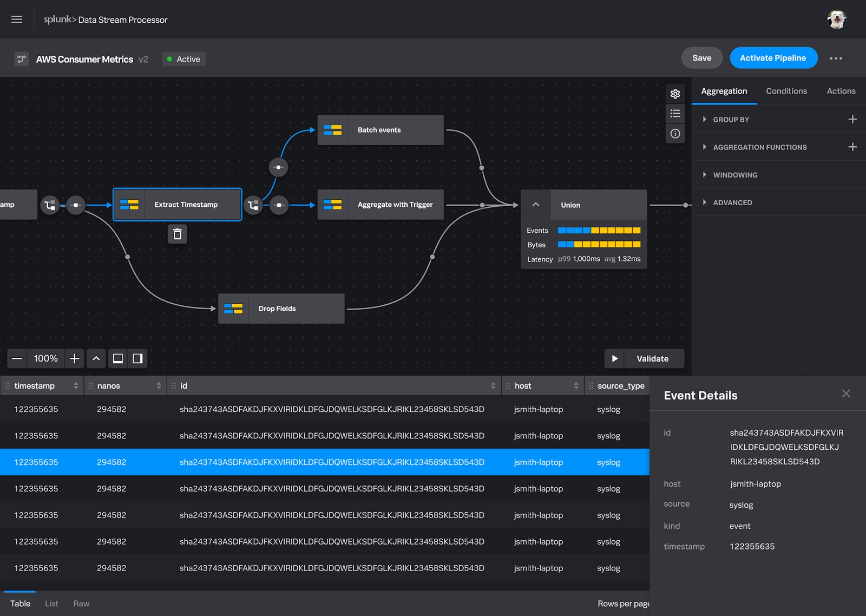
Task: Click the user avatar in the header
Action: [837, 19]
